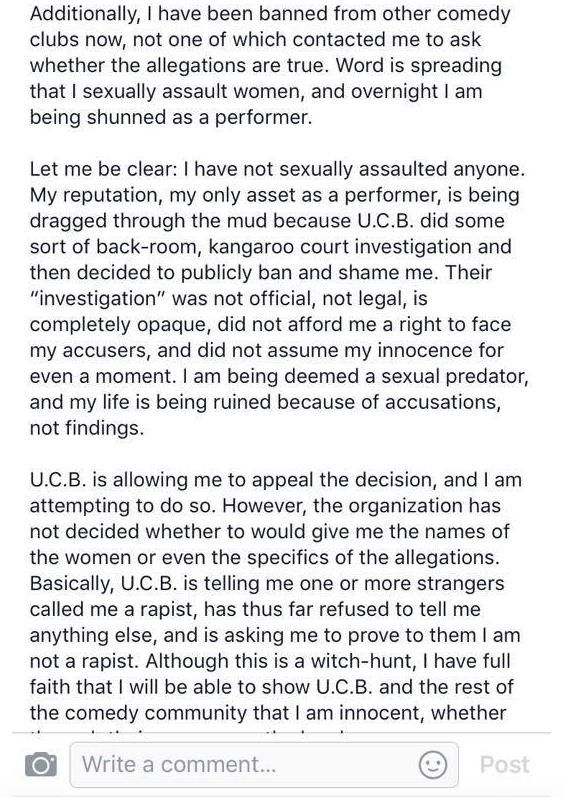Click the paragraph starting 'Additionally, I have been banned'
564x797 pixels.
pos(270,66)
